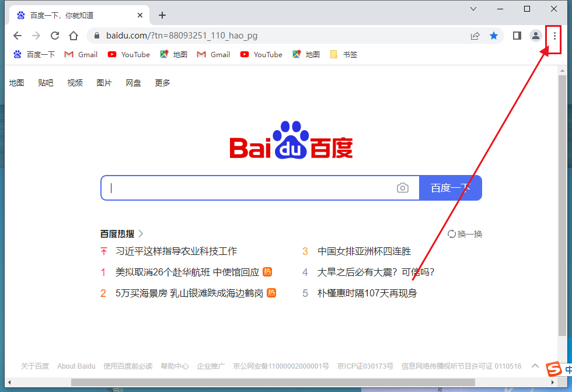The height and width of the screenshot is (392, 572).
Task: Open the second 地图 bookmark in bookmarks bar
Action: [306, 55]
